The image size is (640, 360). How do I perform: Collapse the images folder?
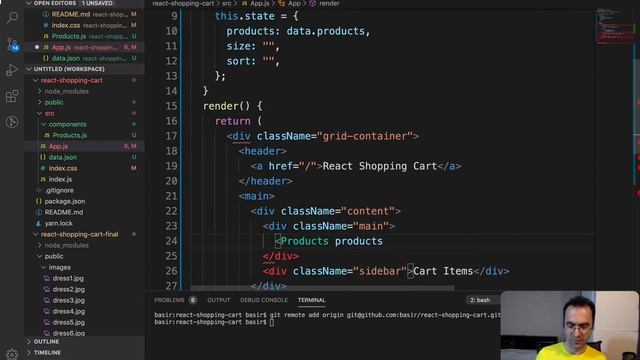(x=43, y=267)
